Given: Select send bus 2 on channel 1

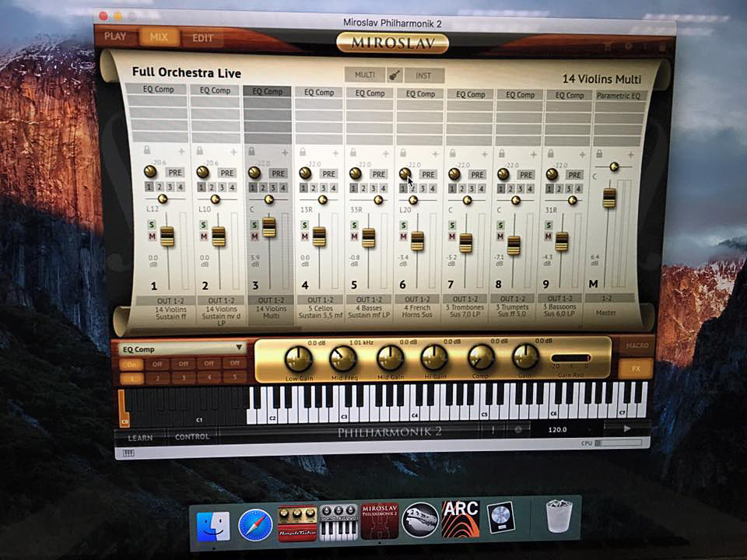Looking at the screenshot, I should tap(160, 187).
